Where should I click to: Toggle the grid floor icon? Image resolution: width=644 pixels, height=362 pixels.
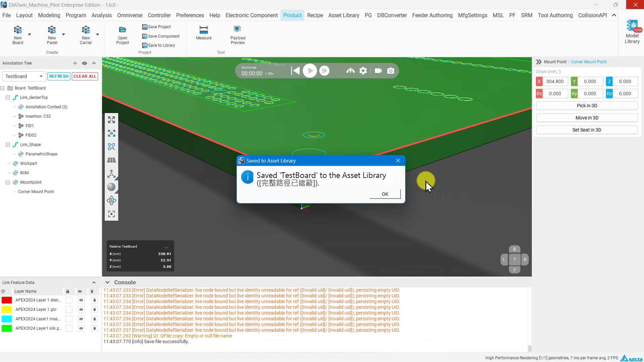pyautogui.click(x=111, y=160)
